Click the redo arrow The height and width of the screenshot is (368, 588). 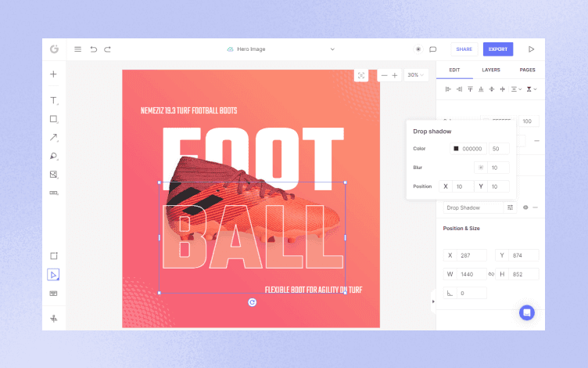coord(108,49)
